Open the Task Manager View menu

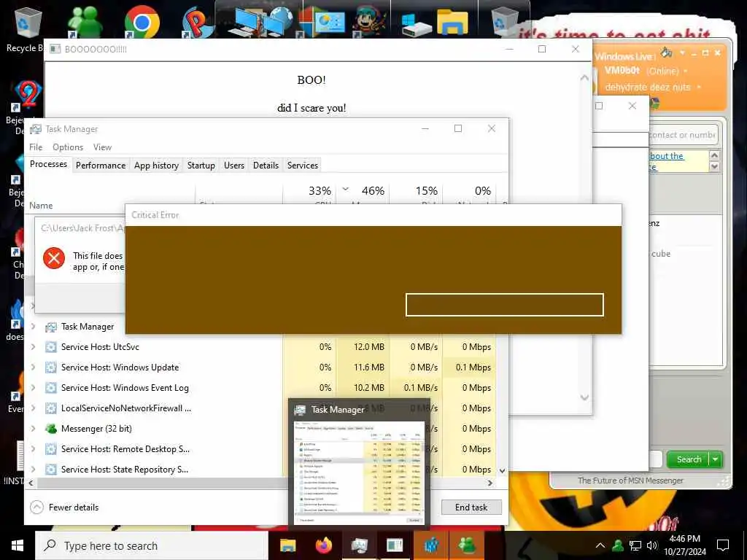click(102, 147)
